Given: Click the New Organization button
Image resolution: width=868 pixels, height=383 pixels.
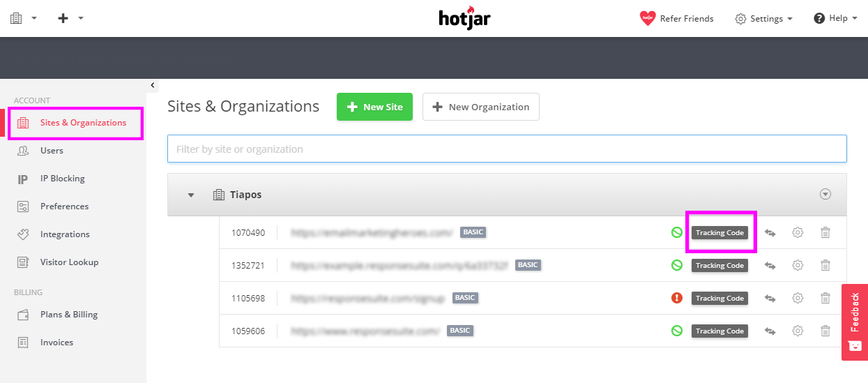Looking at the screenshot, I should pyautogui.click(x=481, y=107).
